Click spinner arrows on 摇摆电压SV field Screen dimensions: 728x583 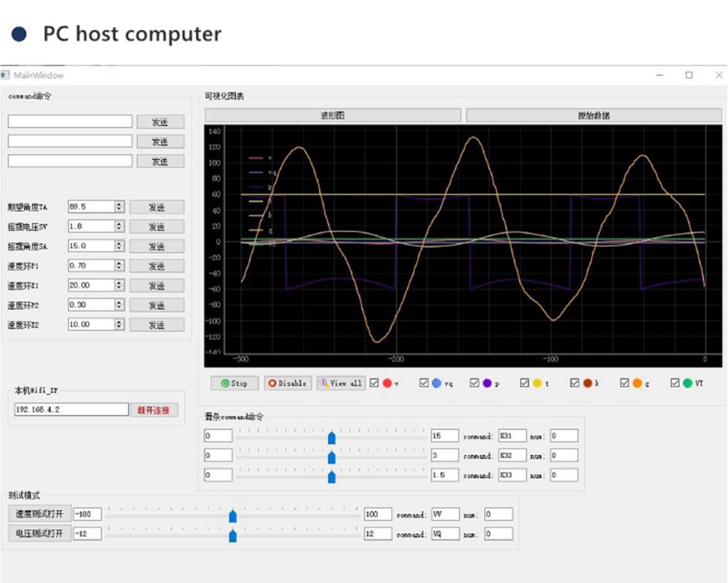coord(119,226)
